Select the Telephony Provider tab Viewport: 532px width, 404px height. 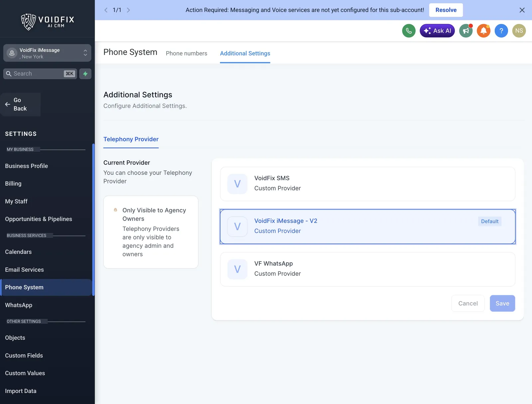131,139
